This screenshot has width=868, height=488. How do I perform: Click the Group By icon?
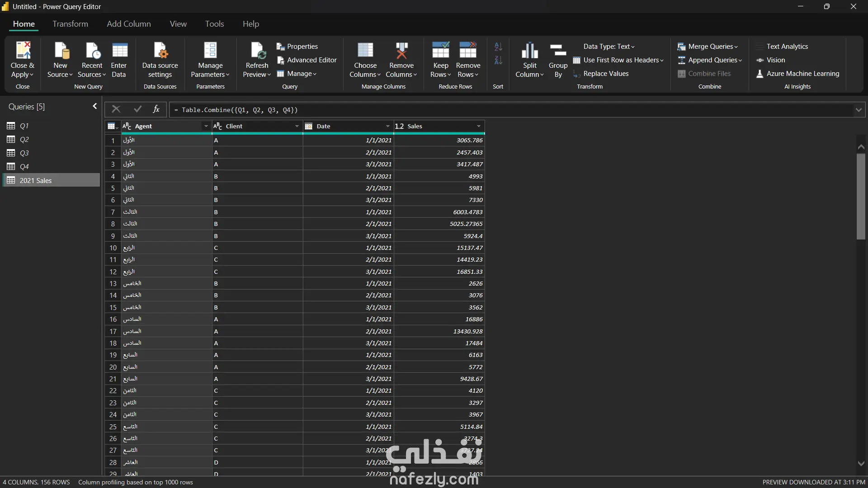[x=558, y=51]
